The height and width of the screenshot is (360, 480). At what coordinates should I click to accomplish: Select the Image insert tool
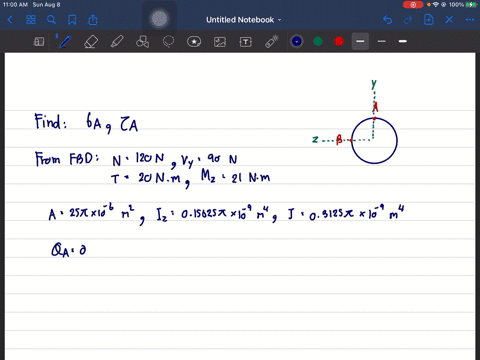220,42
